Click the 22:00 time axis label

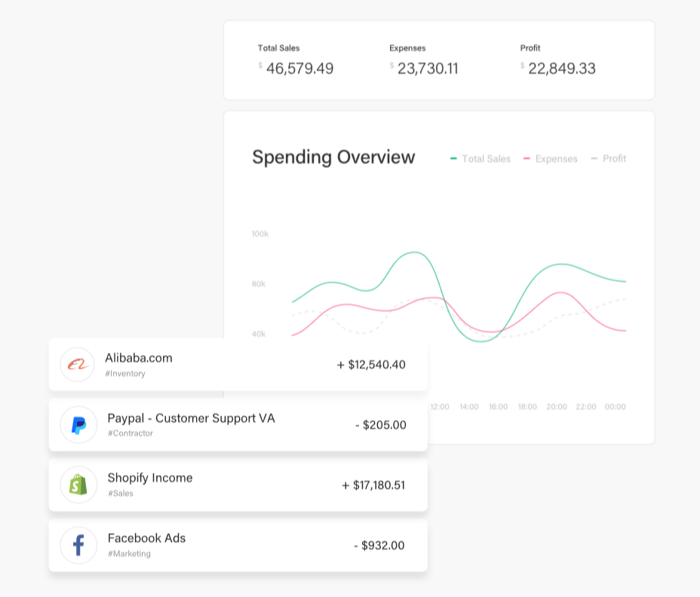tap(585, 407)
